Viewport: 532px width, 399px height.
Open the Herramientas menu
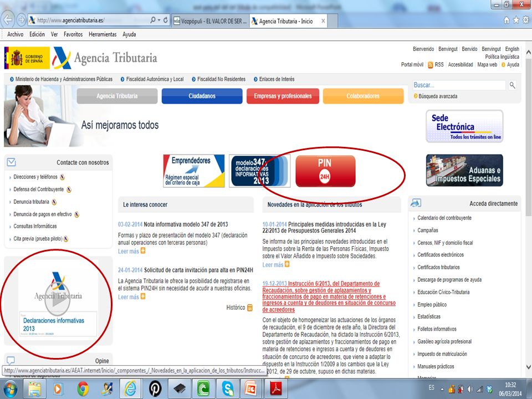click(103, 34)
